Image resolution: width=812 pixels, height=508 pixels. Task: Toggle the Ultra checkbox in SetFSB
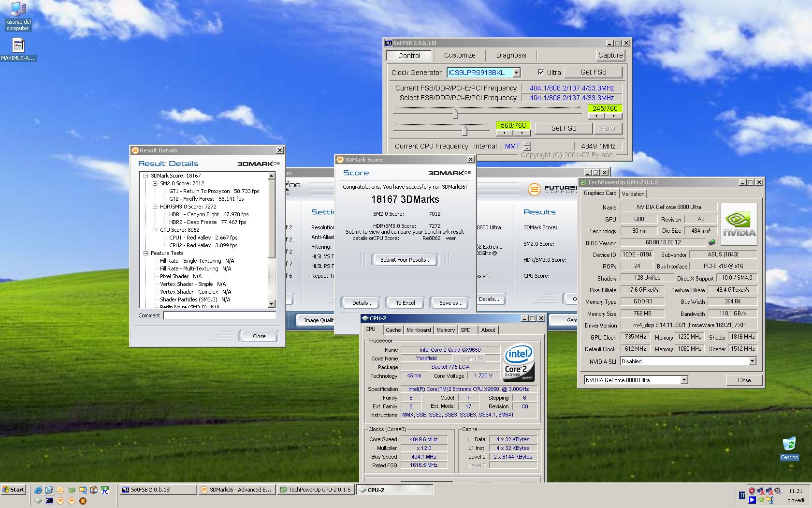[541, 73]
